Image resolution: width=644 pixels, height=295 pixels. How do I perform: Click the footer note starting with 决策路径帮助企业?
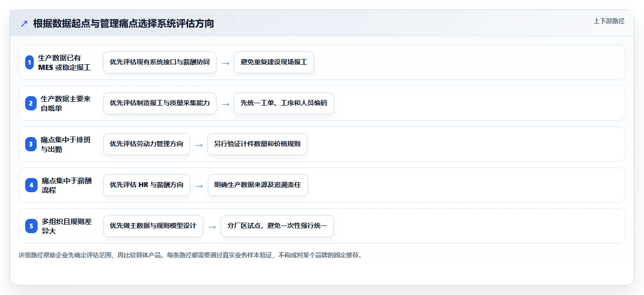coord(191,255)
